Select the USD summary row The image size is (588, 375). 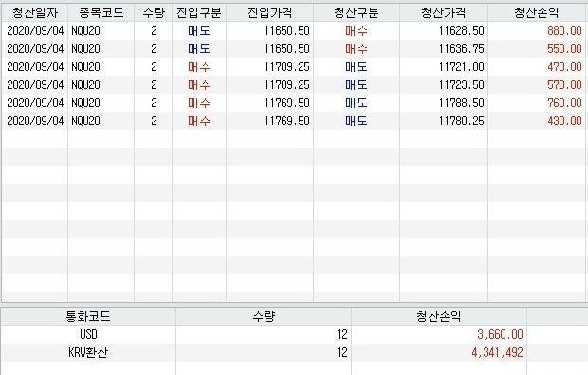click(294, 334)
